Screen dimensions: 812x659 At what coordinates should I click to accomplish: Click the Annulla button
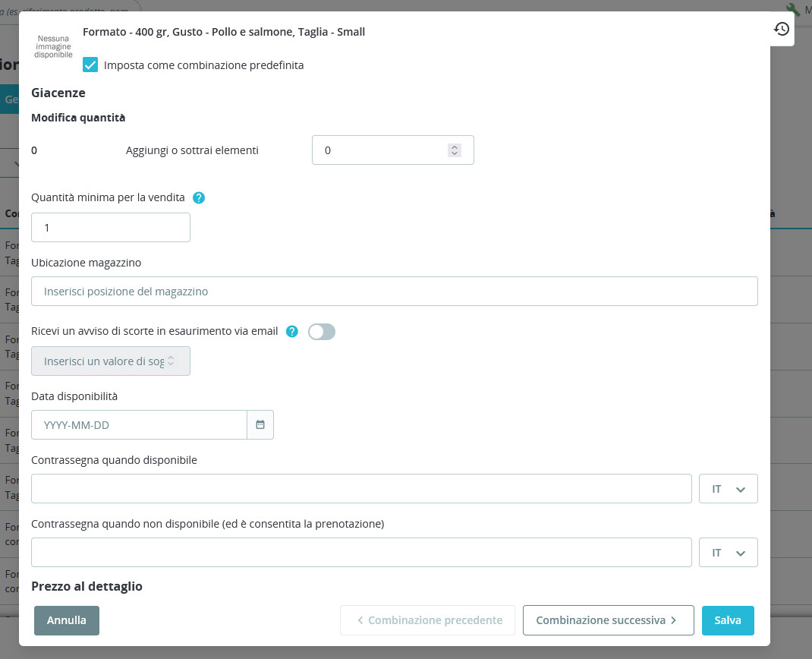click(x=67, y=620)
